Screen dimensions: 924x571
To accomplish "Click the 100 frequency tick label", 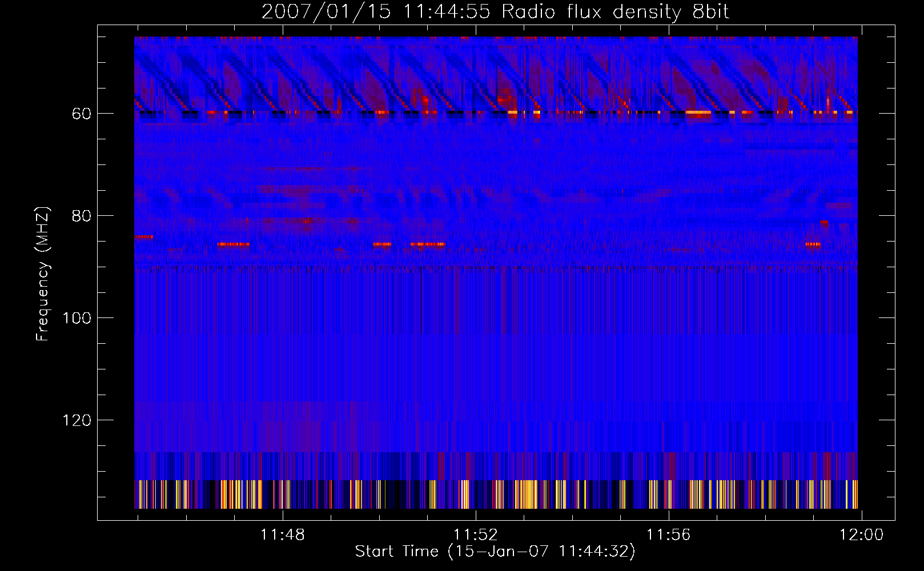I will pos(77,318).
